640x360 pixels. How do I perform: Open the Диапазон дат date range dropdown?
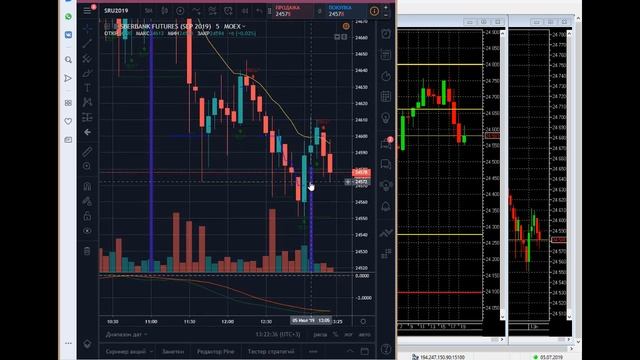[127, 334]
